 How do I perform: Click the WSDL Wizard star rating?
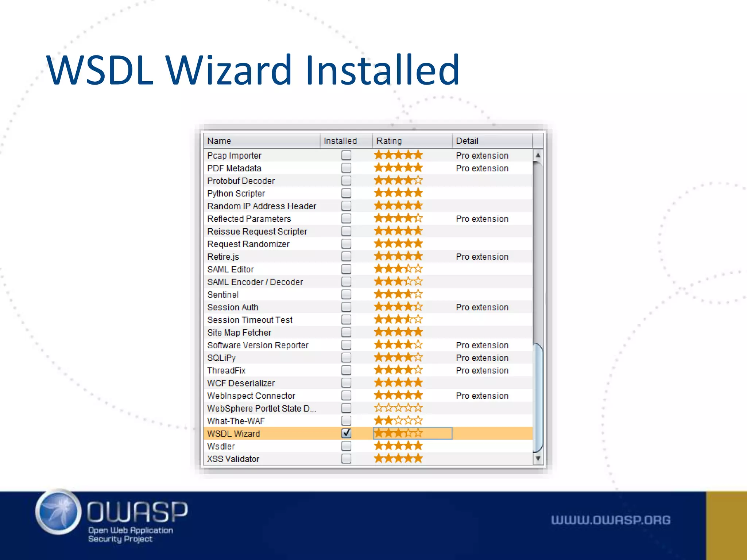[398, 433]
